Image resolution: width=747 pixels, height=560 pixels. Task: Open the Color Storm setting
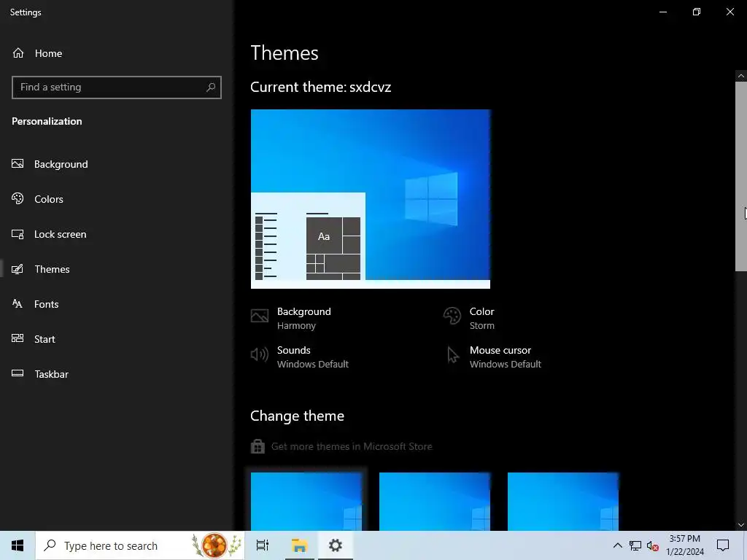pyautogui.click(x=469, y=318)
